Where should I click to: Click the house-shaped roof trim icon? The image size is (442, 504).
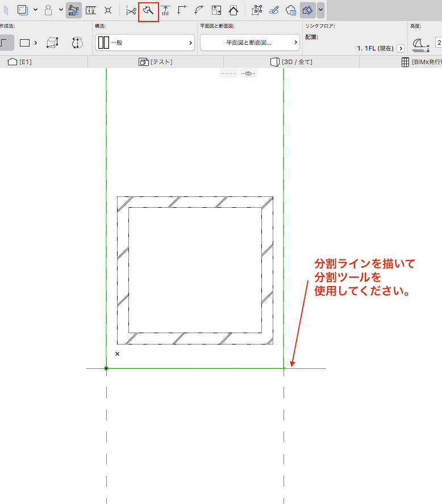pyautogui.click(x=233, y=10)
